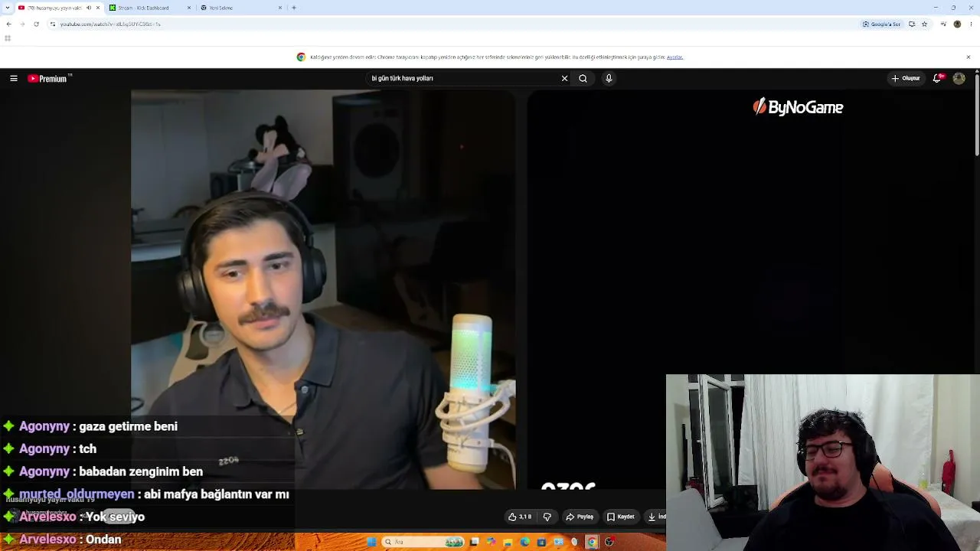
Task: Start voice search with the microphone
Action: tap(609, 78)
